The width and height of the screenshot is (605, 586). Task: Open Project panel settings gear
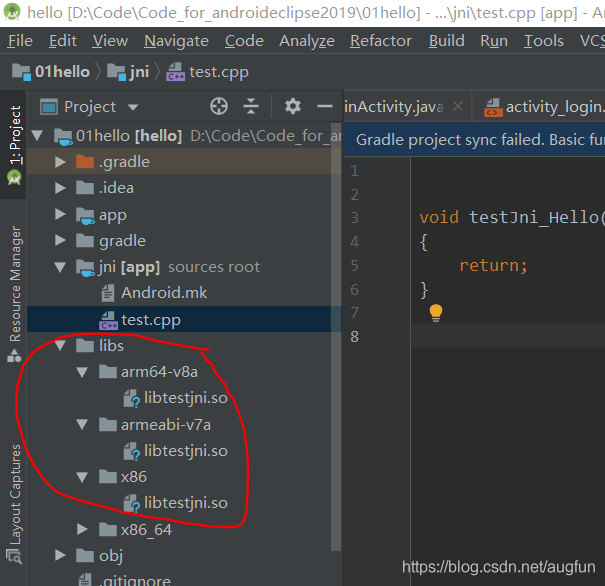point(292,106)
